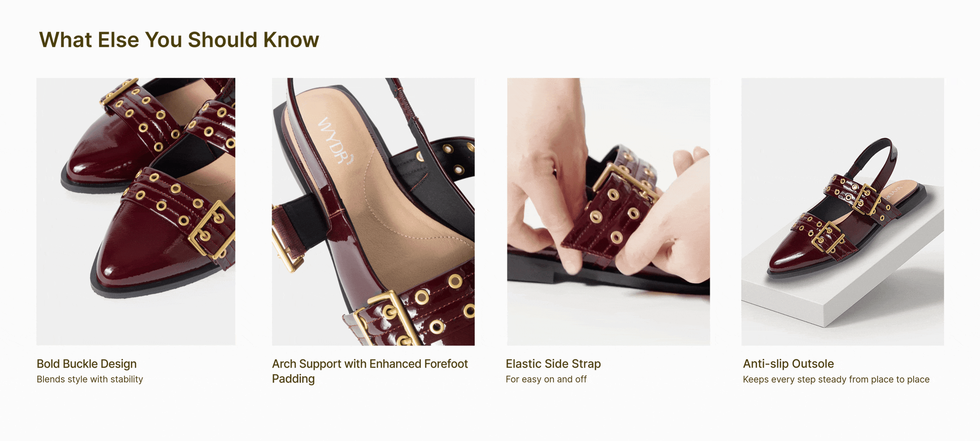The height and width of the screenshot is (441, 980).
Task: Open the Bold Buckle Design shoe photo
Action: pos(136,212)
